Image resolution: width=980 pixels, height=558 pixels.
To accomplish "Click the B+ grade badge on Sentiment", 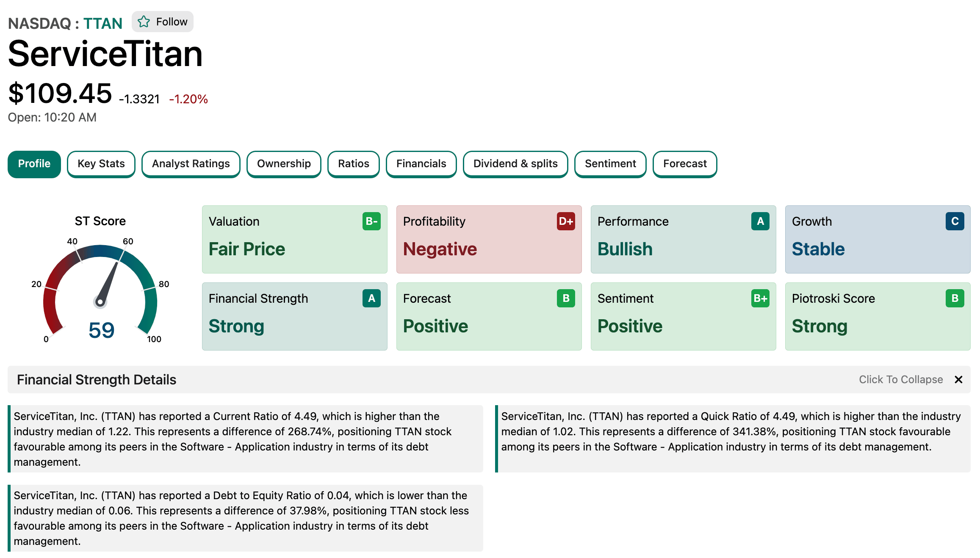I will (760, 298).
